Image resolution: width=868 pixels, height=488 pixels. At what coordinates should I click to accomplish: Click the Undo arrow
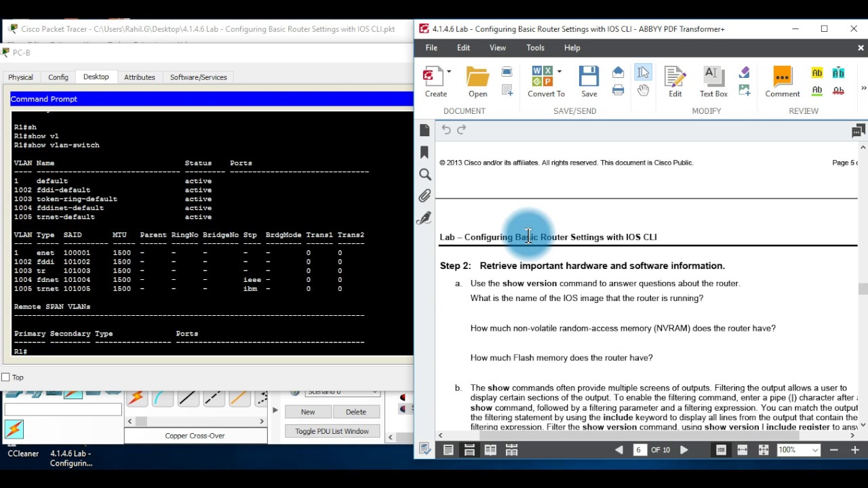pyautogui.click(x=446, y=129)
